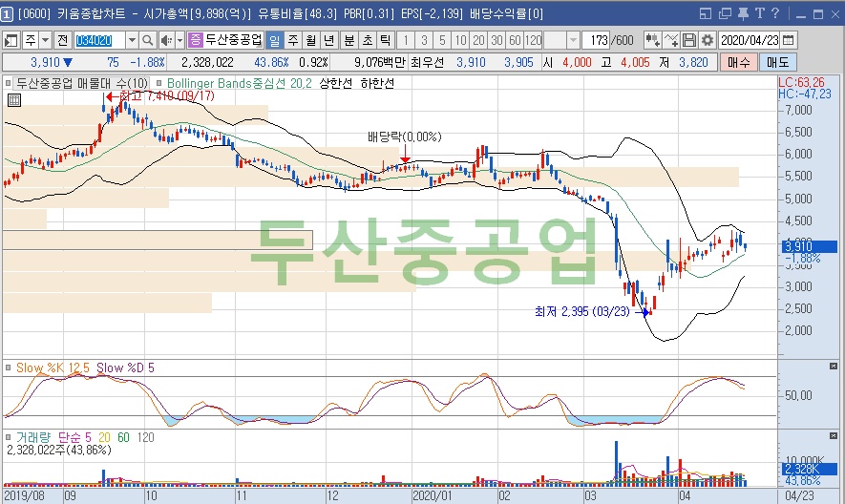This screenshot has height=504, width=845.
Task: Select 월 monthly chart period
Action: [x=311, y=40]
